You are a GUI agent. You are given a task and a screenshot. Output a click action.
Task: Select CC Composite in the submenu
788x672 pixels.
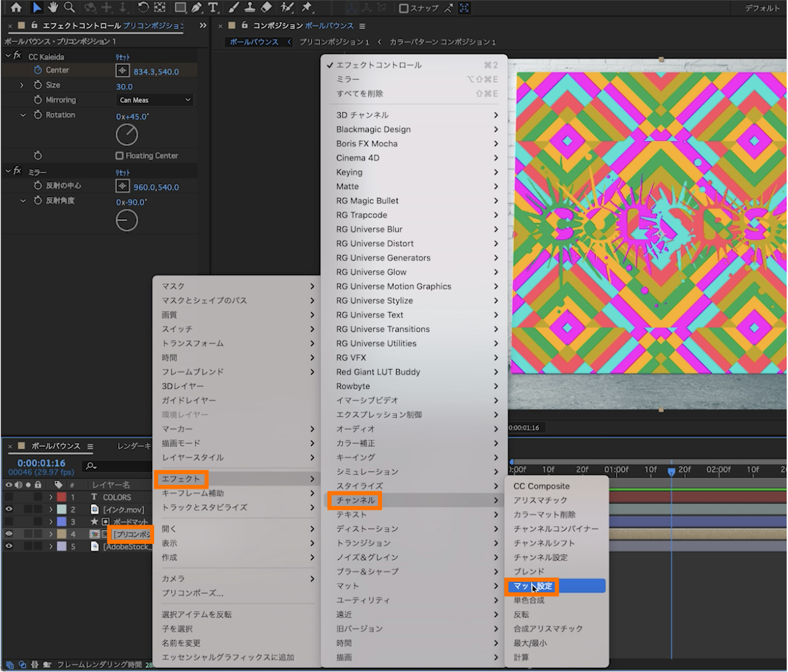click(x=541, y=486)
